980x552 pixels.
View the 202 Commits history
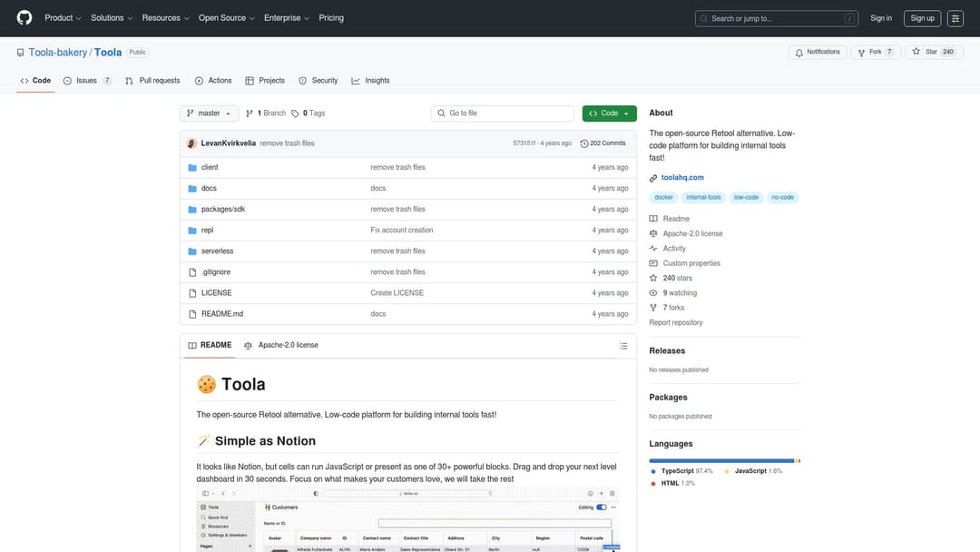(603, 143)
